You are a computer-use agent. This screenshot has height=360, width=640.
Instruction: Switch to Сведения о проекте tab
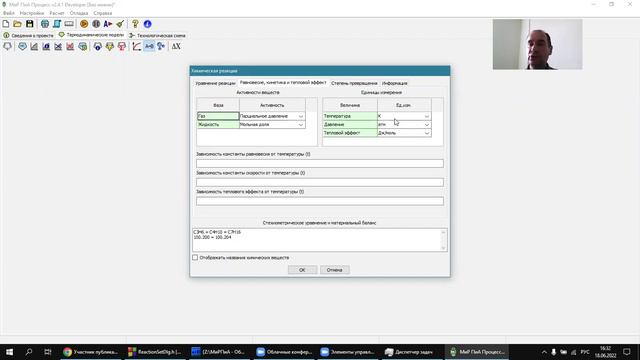click(x=28, y=36)
